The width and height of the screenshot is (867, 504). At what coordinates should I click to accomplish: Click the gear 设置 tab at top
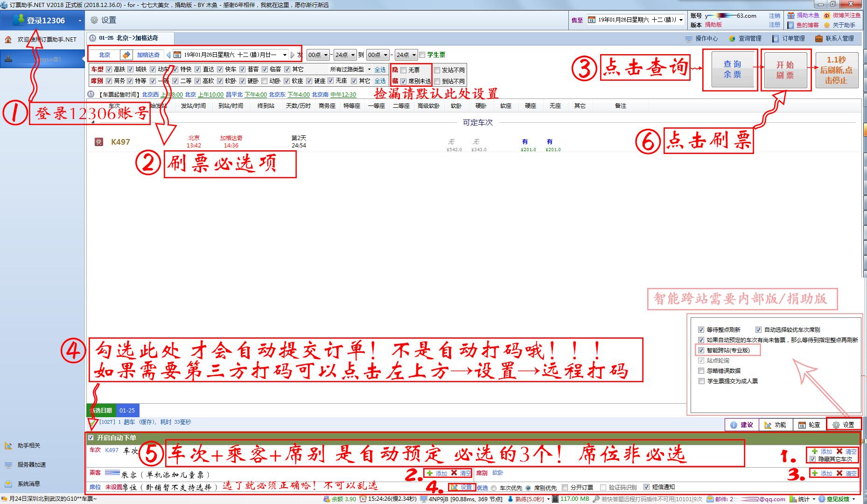103,20
